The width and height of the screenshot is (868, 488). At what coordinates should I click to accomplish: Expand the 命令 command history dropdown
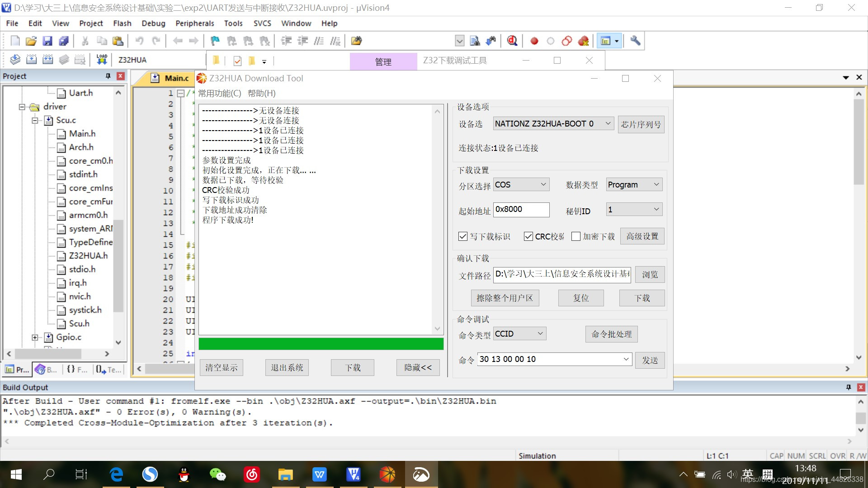626,359
